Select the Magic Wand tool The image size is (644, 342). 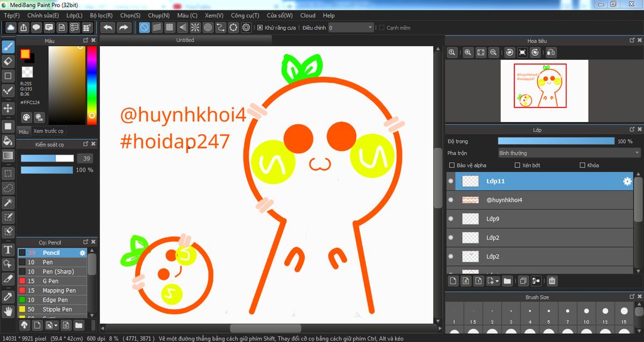[8, 202]
